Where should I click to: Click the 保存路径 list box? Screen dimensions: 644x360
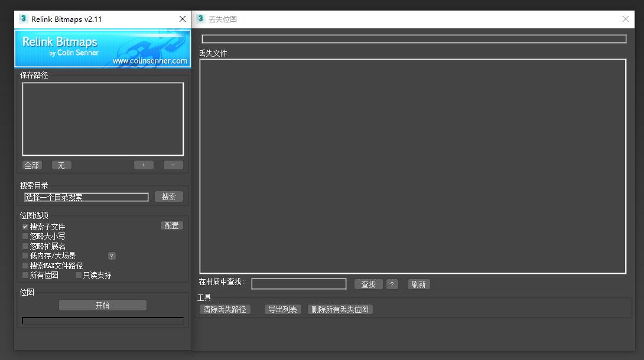click(103, 119)
